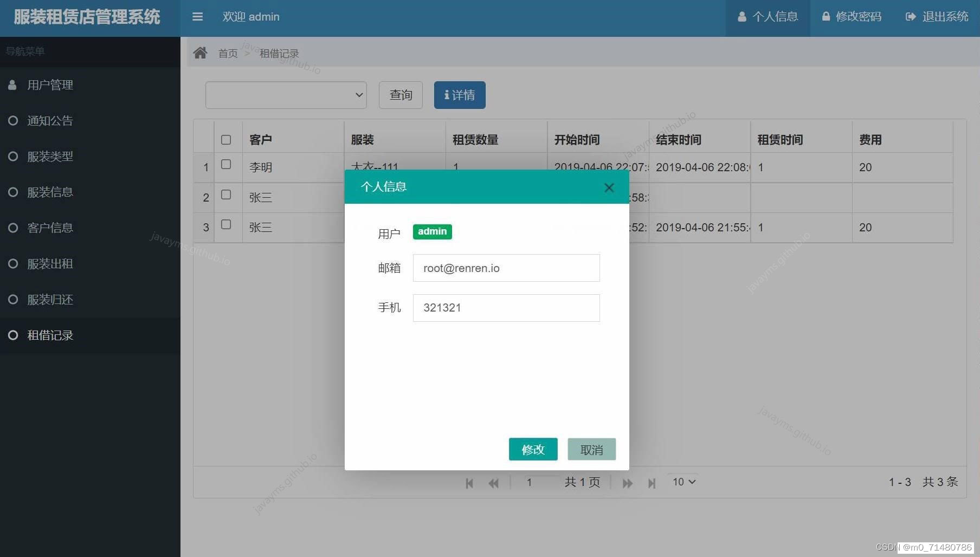Open 通知公告 menu item

[x=90, y=120]
